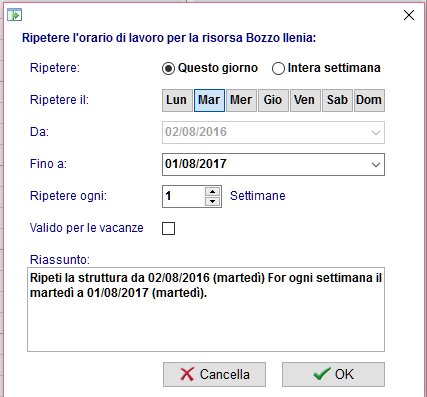Click the dialog window icon in title bar
427x397 pixels.
pos(15,15)
